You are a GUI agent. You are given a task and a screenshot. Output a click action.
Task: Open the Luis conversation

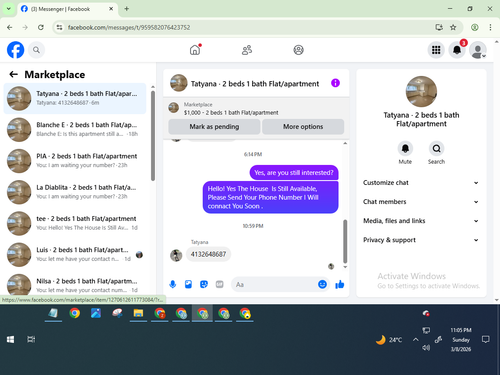point(75,254)
